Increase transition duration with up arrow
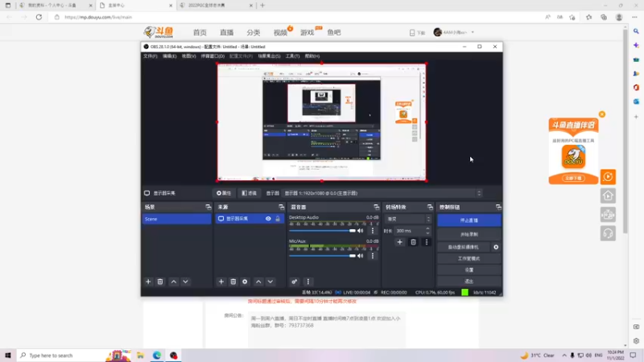The width and height of the screenshot is (644, 362). point(427,228)
